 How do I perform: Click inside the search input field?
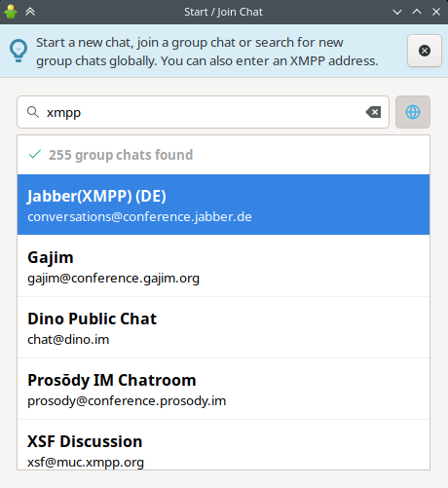(203, 112)
